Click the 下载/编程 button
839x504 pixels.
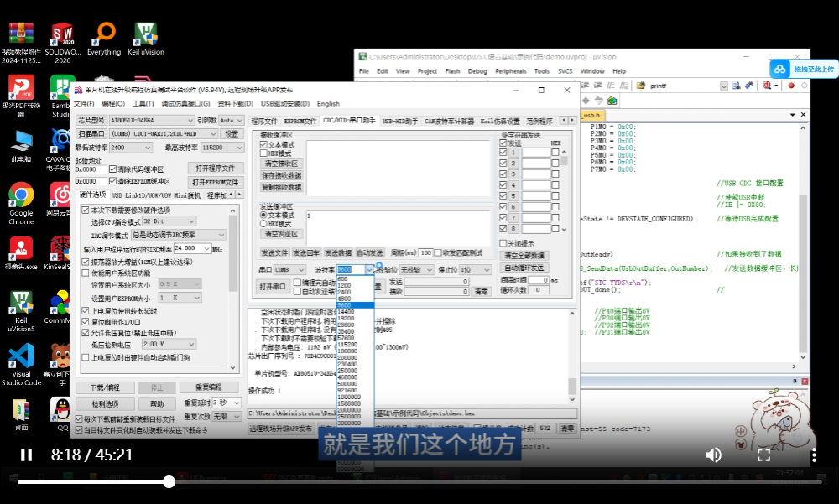105,387
